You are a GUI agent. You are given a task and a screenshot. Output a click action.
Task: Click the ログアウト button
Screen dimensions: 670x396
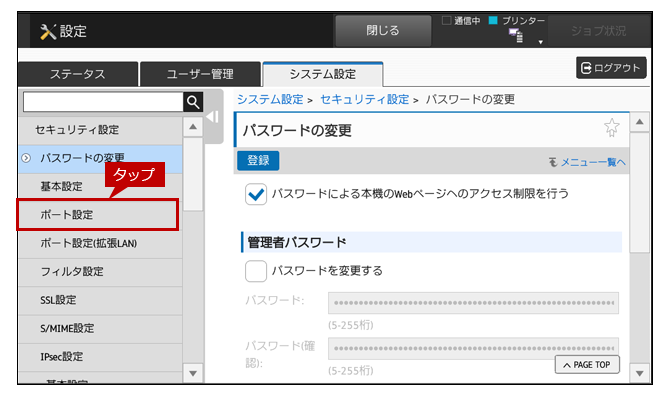[x=611, y=68]
